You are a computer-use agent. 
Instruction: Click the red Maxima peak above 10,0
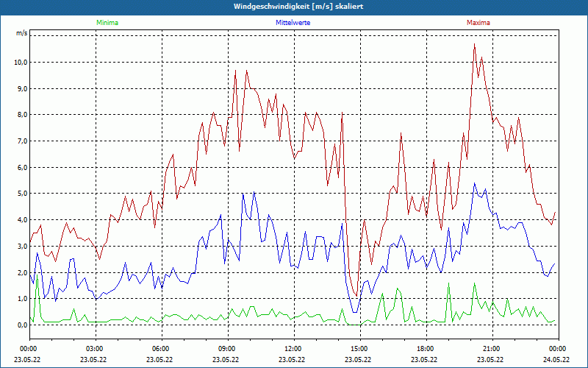474,44
